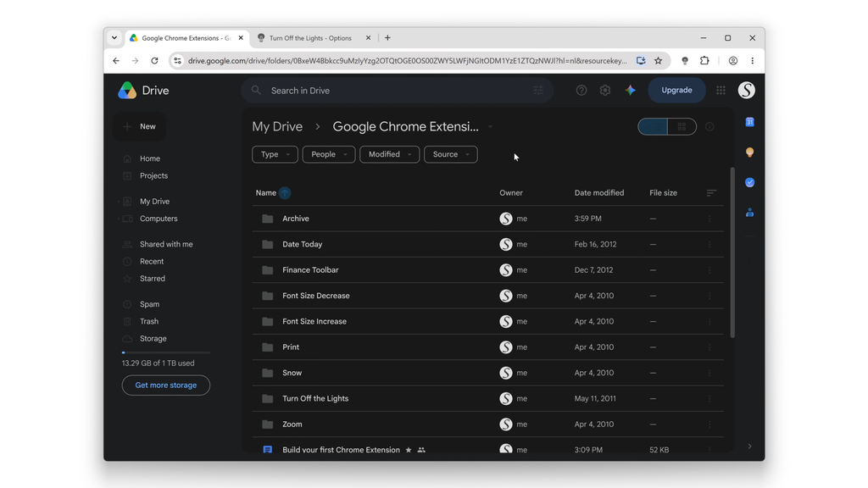
Task: Open Chrome profile icon in toolbar
Action: coord(733,61)
